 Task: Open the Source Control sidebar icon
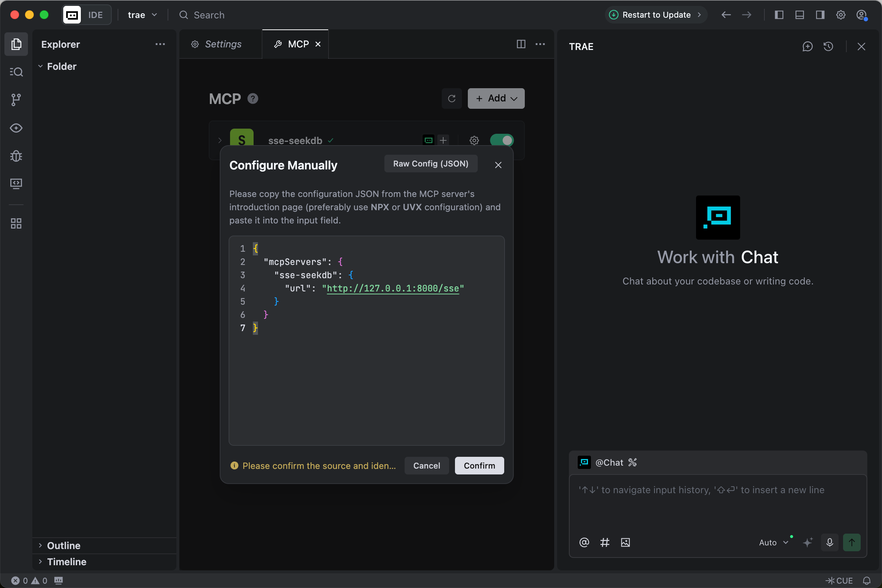click(16, 99)
